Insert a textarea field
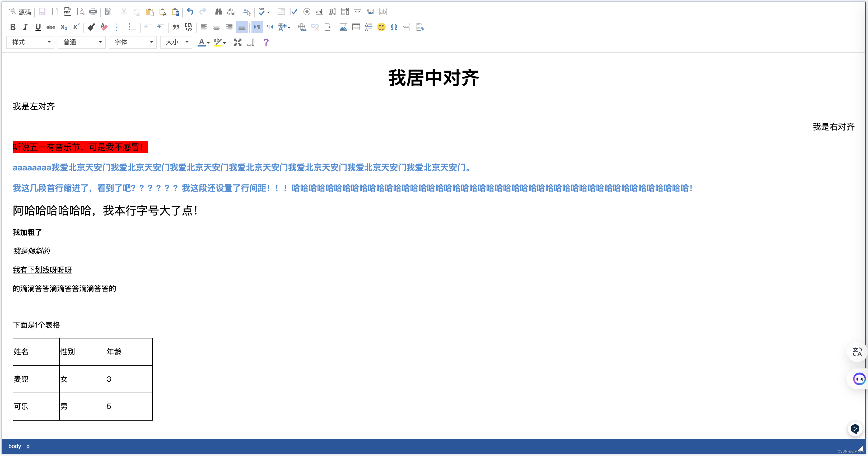868x456 pixels. (x=332, y=12)
